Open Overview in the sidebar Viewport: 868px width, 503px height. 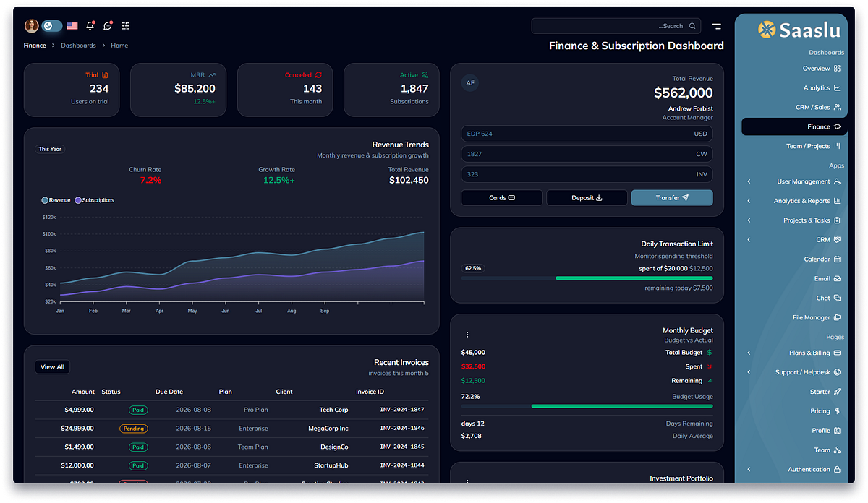821,69
